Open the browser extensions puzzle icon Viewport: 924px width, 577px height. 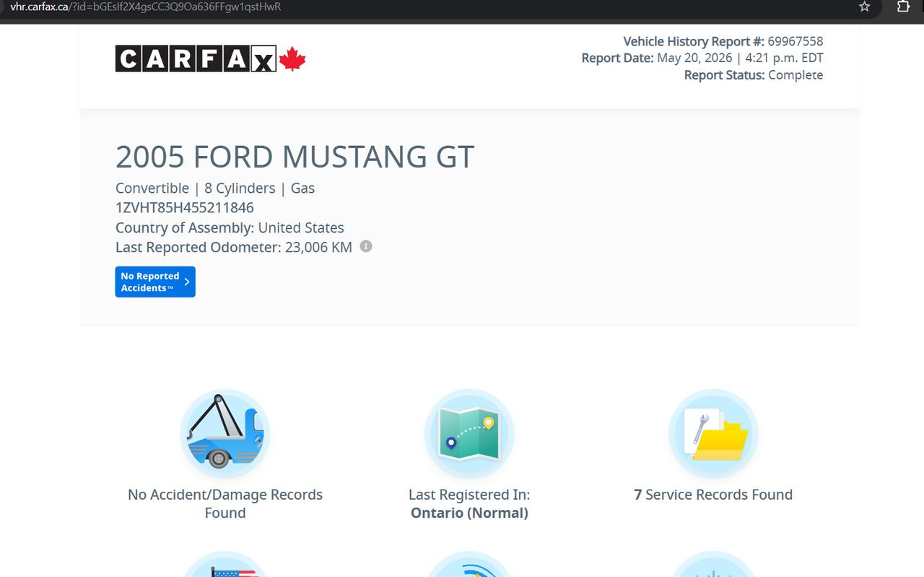tap(903, 6)
